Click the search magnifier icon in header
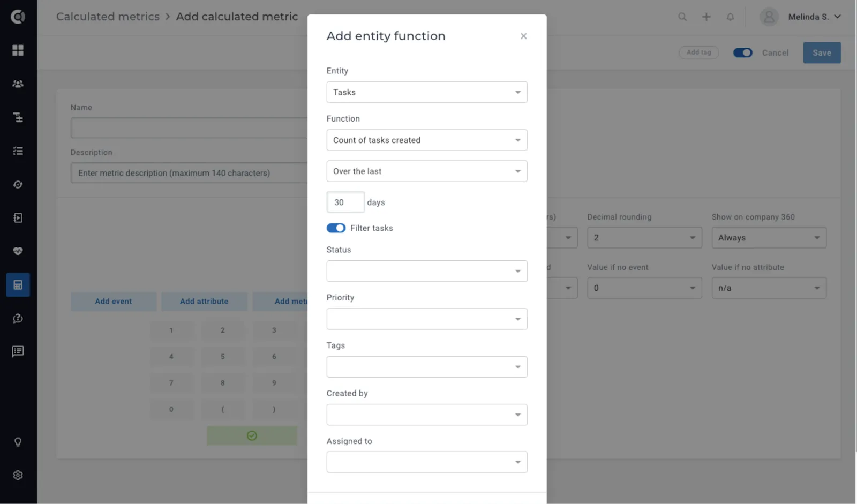 (x=682, y=17)
